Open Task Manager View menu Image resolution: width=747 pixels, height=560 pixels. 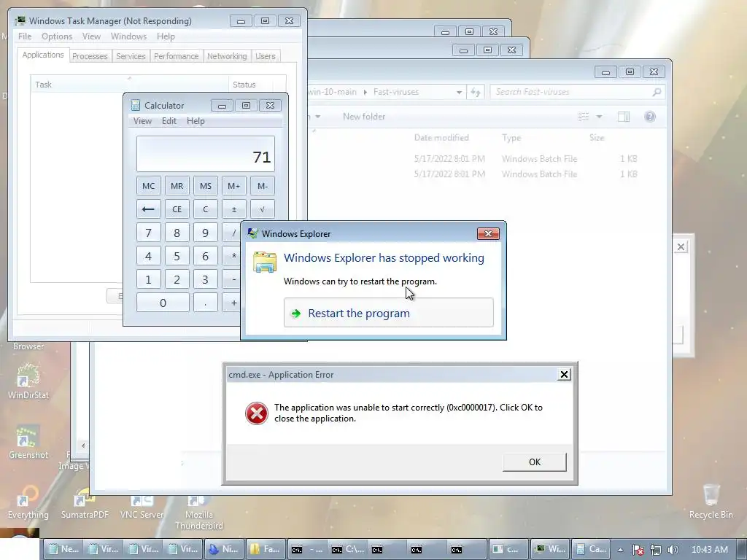point(91,36)
